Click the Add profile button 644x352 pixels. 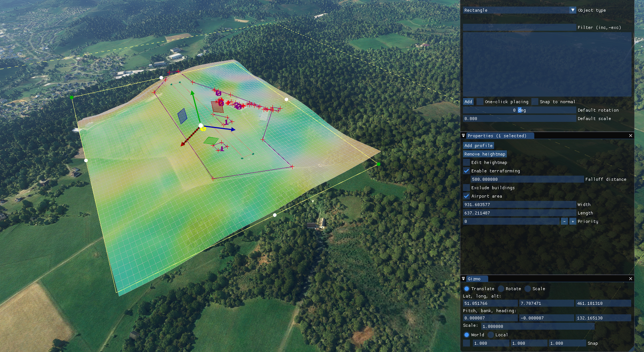click(x=478, y=146)
